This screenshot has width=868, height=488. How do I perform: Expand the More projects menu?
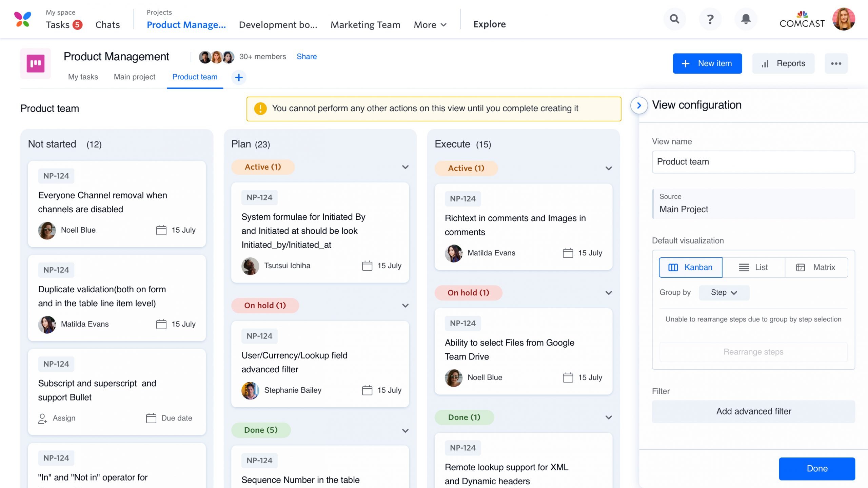[430, 25]
